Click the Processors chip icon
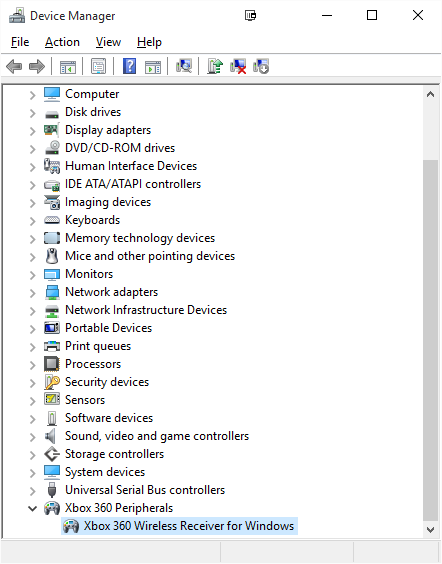Image resolution: width=442 pixels, height=564 pixels. pyautogui.click(x=51, y=364)
